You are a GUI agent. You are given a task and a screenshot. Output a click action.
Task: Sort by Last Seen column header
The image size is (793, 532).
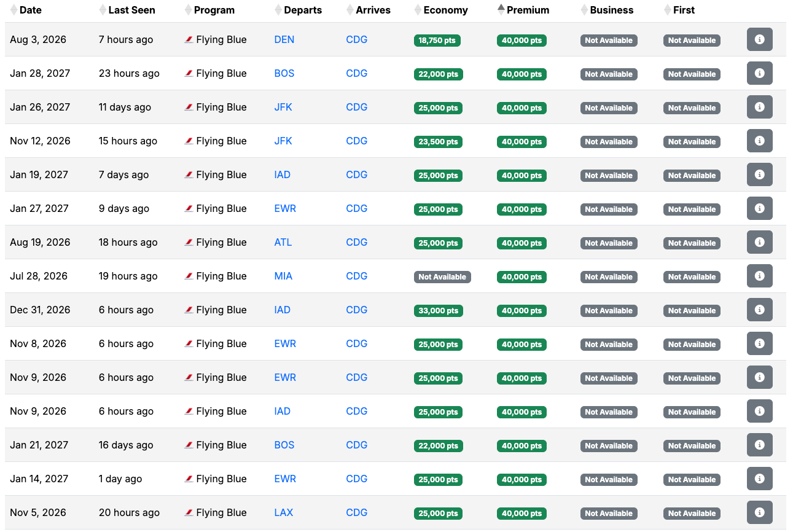point(127,10)
